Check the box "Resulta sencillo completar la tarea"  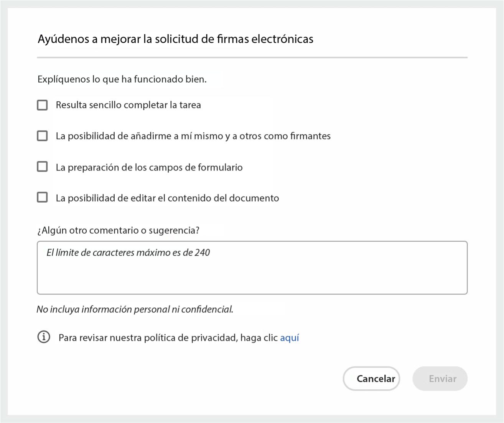point(42,105)
